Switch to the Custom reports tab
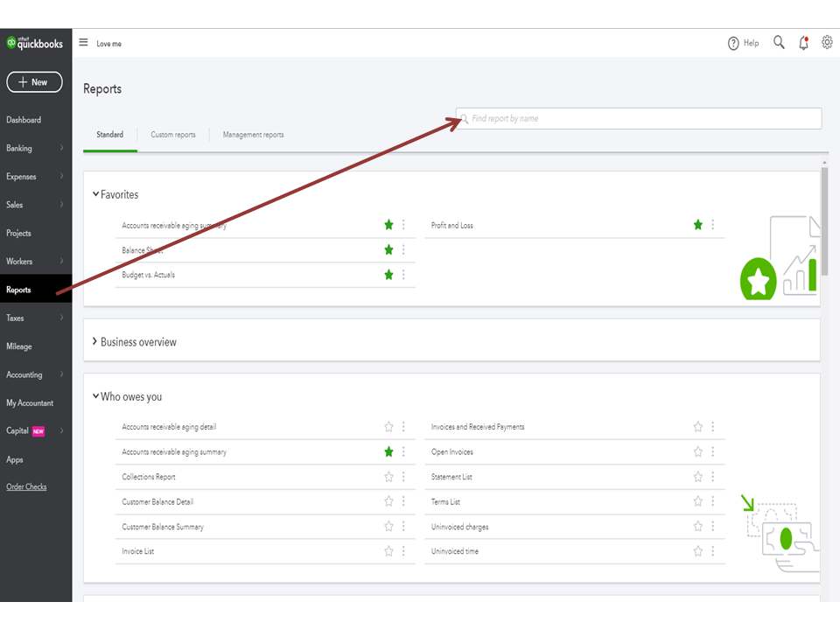 coord(173,135)
